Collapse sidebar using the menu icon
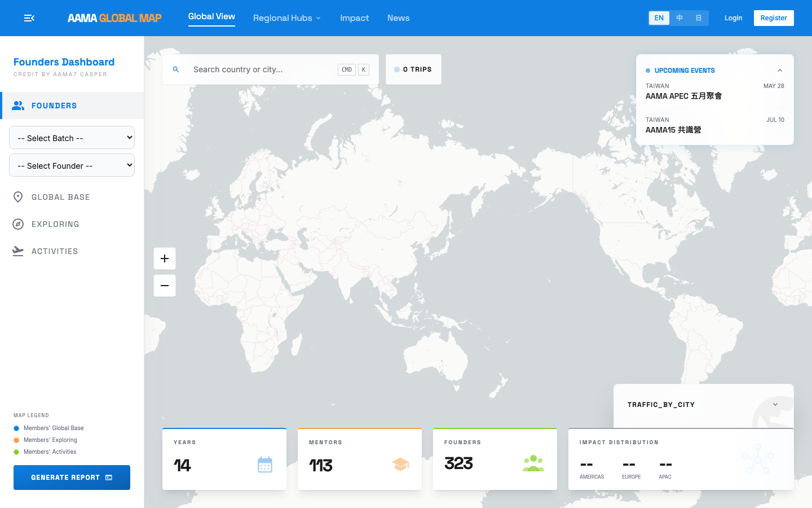 tap(29, 18)
